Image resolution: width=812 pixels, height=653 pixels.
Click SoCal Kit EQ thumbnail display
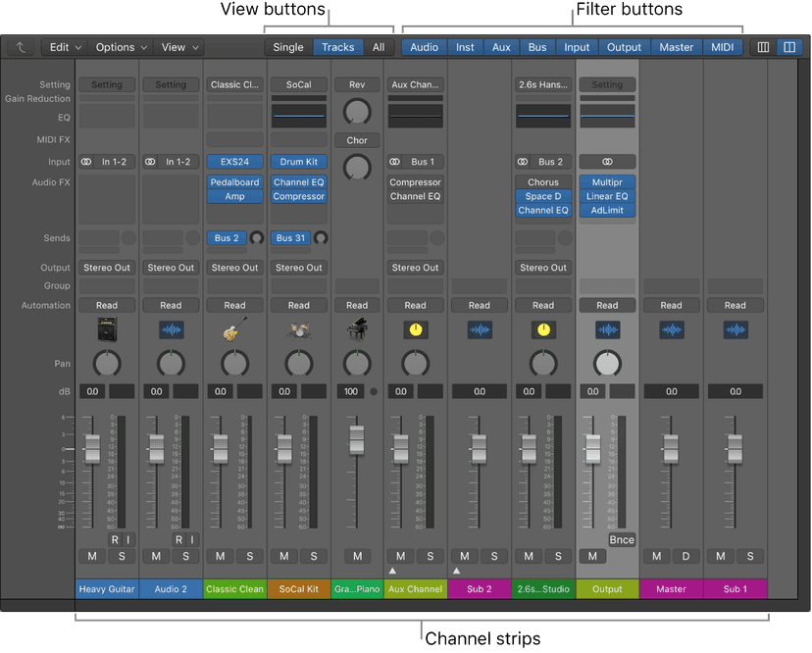pos(299,116)
